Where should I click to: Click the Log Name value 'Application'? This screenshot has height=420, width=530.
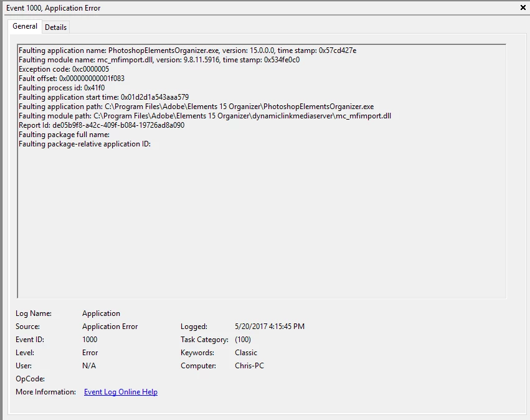coord(101,313)
